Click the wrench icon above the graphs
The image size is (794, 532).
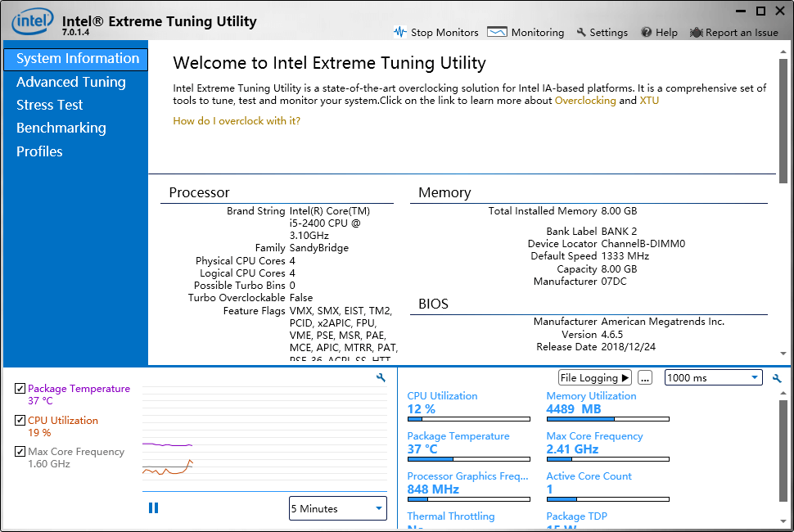[380, 378]
